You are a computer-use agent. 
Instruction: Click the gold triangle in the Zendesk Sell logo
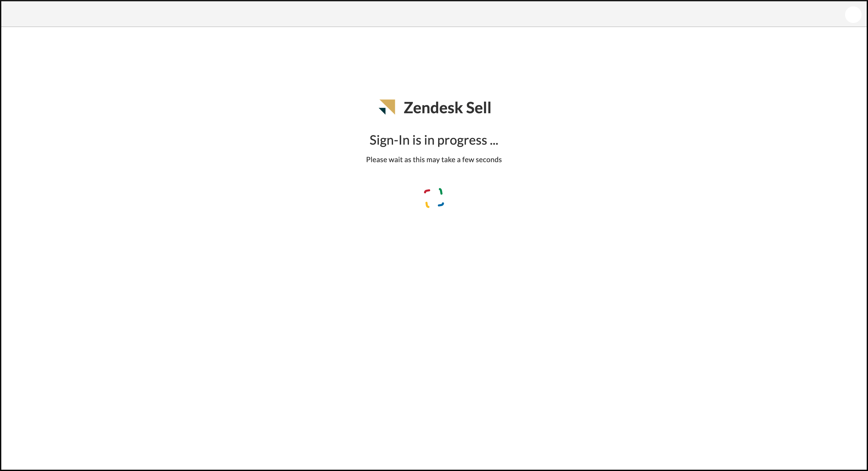pyautogui.click(x=389, y=105)
